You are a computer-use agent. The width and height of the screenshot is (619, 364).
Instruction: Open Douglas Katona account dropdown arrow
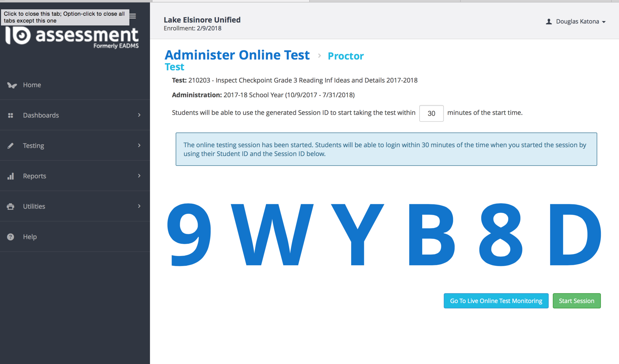(604, 22)
